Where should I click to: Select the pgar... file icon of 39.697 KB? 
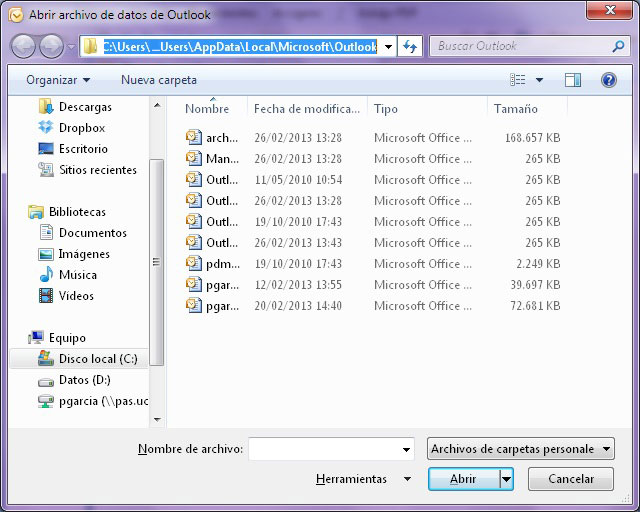pyautogui.click(x=194, y=284)
